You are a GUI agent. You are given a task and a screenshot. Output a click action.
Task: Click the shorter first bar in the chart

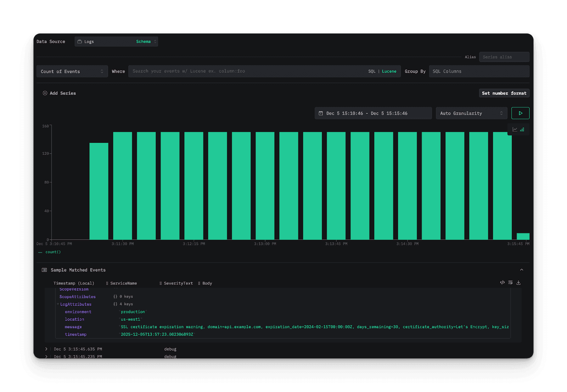tap(99, 191)
